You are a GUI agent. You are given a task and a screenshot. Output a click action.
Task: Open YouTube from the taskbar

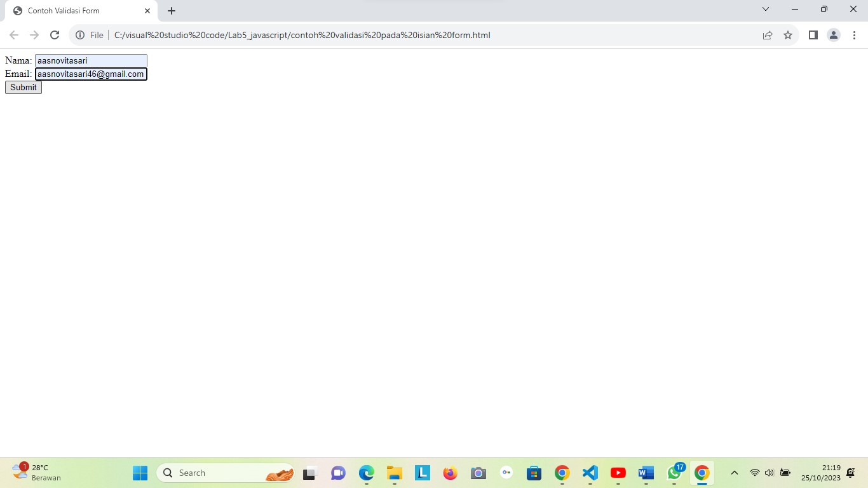tap(618, 473)
